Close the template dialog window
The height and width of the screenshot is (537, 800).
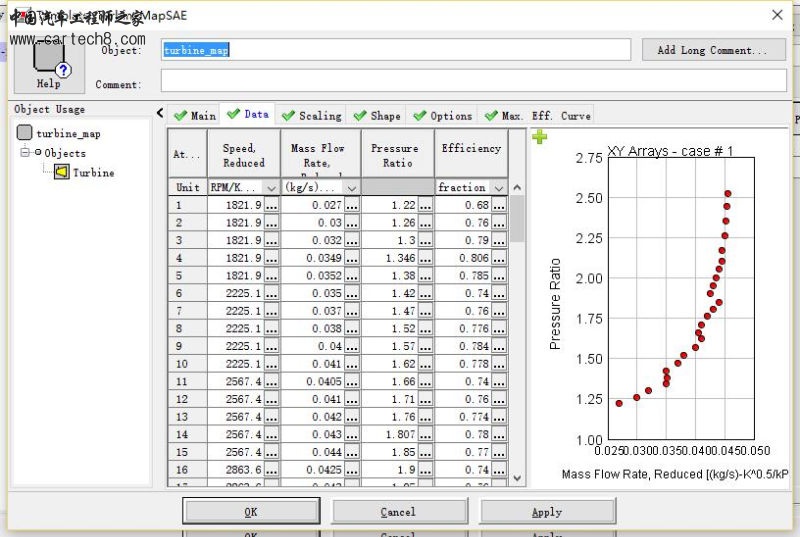click(777, 15)
